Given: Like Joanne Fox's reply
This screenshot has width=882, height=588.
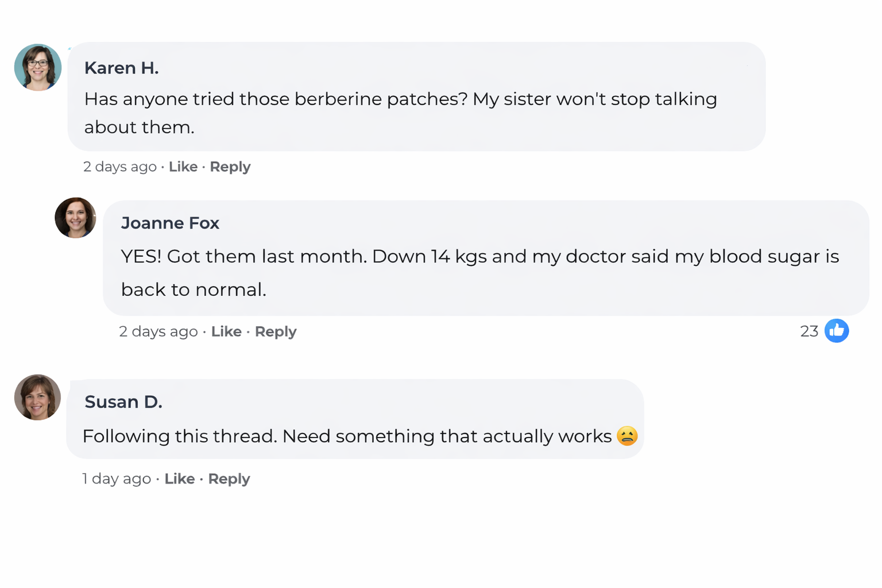Looking at the screenshot, I should coord(226,331).
